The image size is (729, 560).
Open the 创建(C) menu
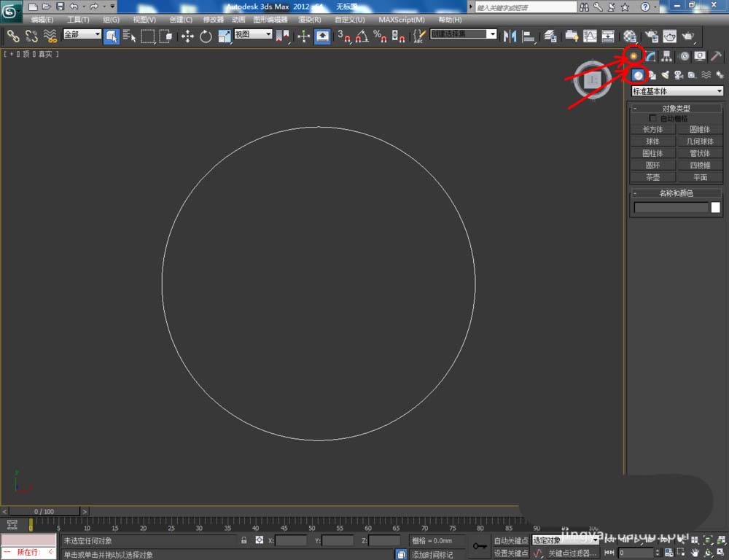[181, 20]
